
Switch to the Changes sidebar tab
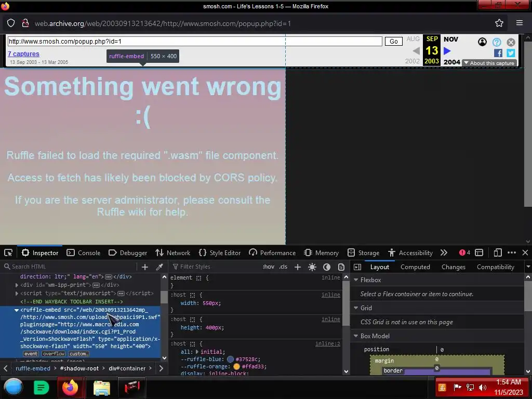(453, 267)
